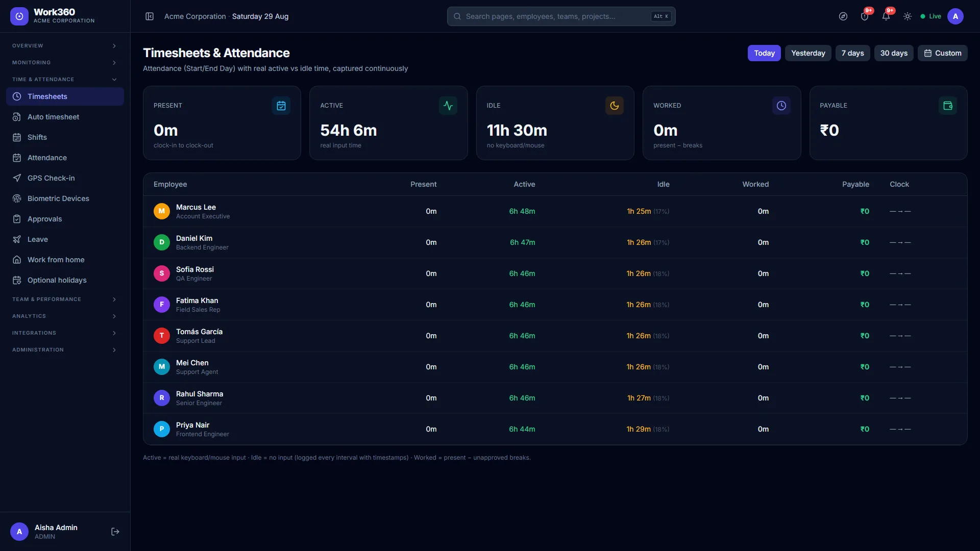
Task: Click the Worked card clock icon
Action: [781, 106]
